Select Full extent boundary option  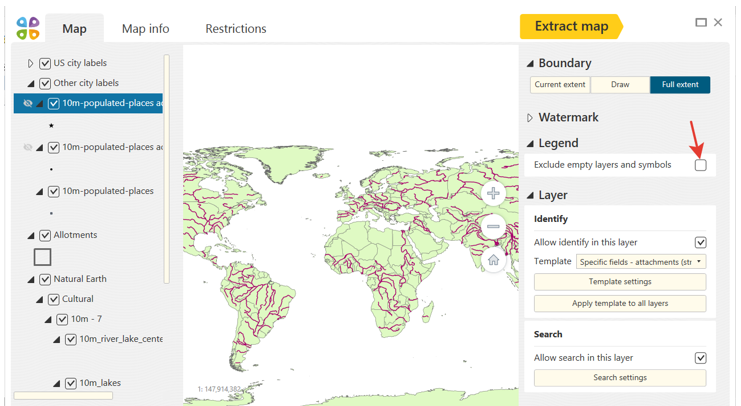tap(680, 85)
